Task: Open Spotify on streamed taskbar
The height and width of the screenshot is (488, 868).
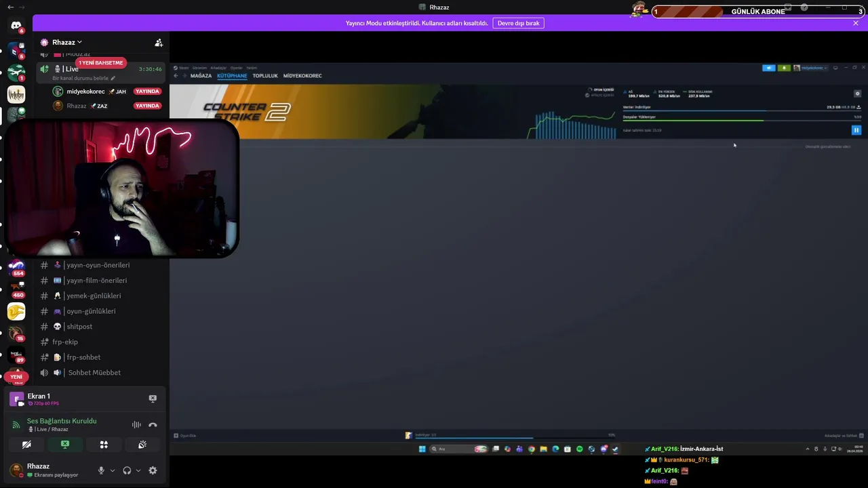Action: tap(579, 449)
